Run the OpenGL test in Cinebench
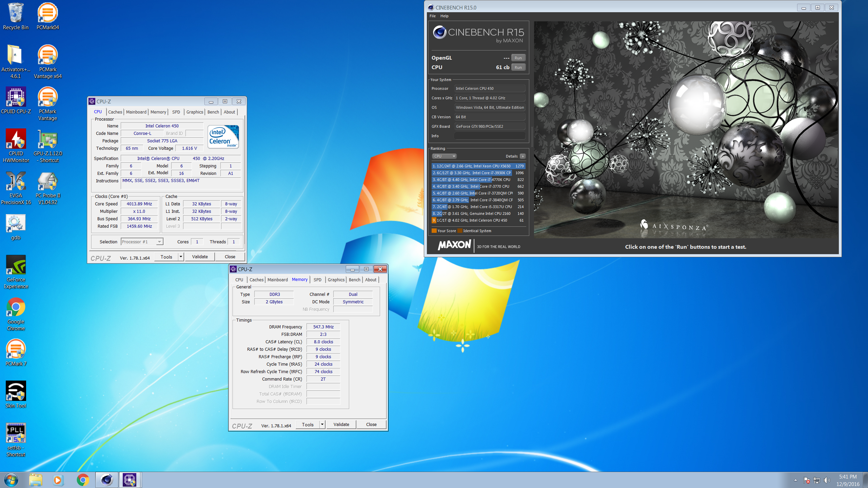The height and width of the screenshot is (488, 868). [518, 58]
